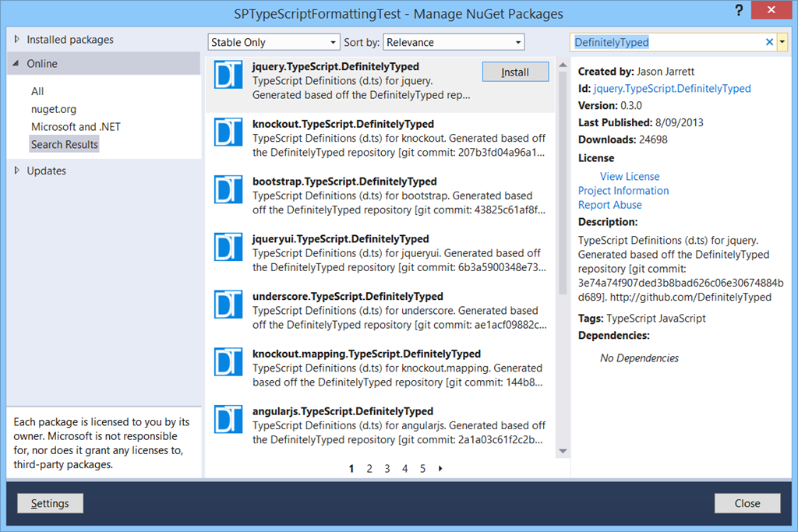Select underscore.TypeScript.DefinitelyTyped package title

point(348,297)
